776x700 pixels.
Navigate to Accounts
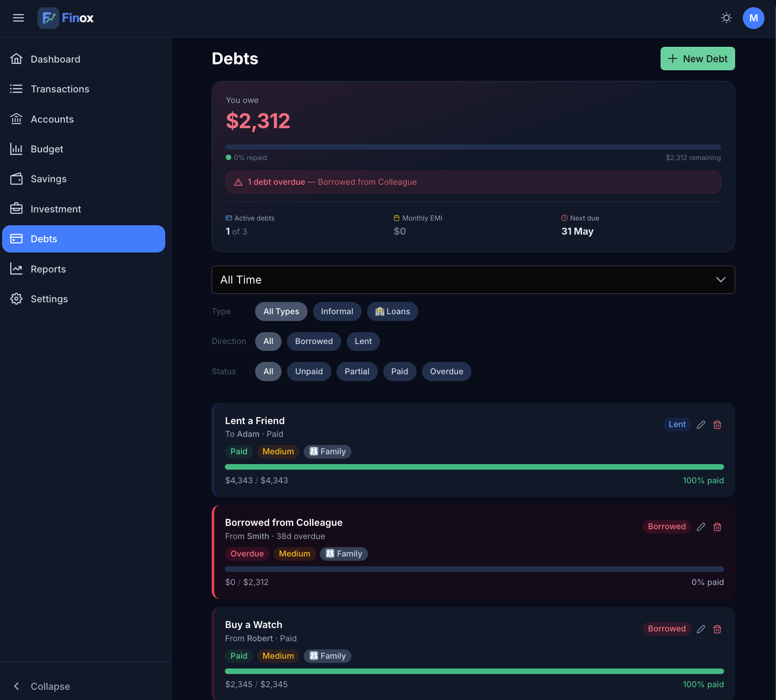click(x=83, y=119)
